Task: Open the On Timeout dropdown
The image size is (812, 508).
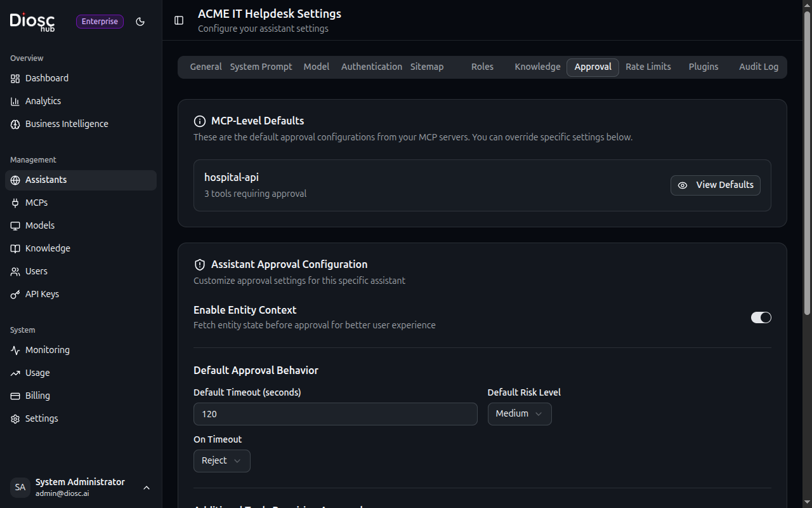Action: click(221, 461)
